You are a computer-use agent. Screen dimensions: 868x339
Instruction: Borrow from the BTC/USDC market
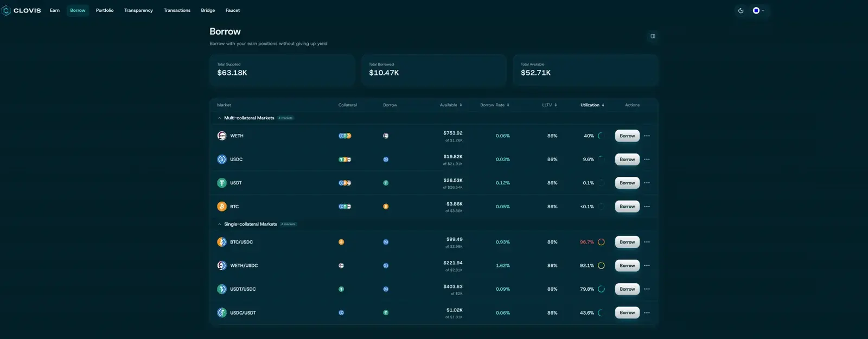click(627, 242)
